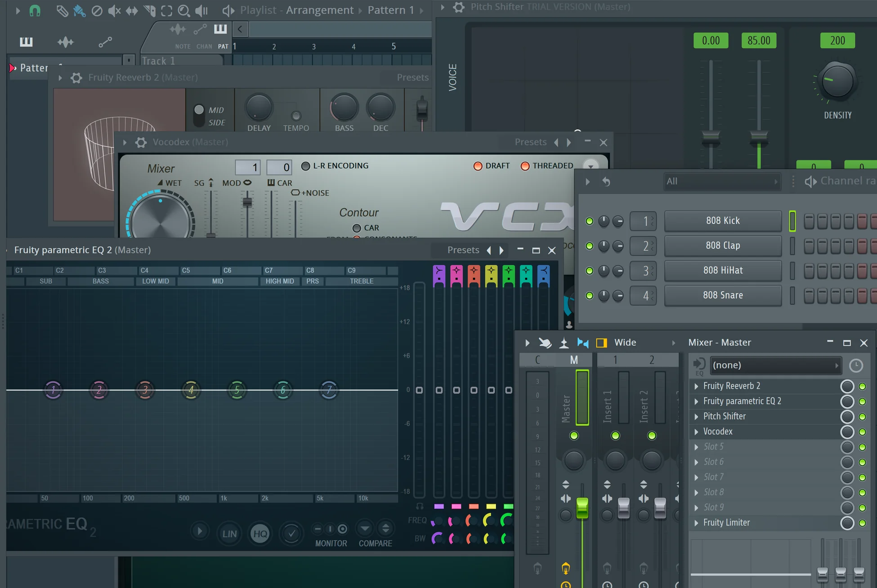This screenshot has width=877, height=588.
Task: Open the (none) preset dropdown in mixer
Action: [776, 365]
